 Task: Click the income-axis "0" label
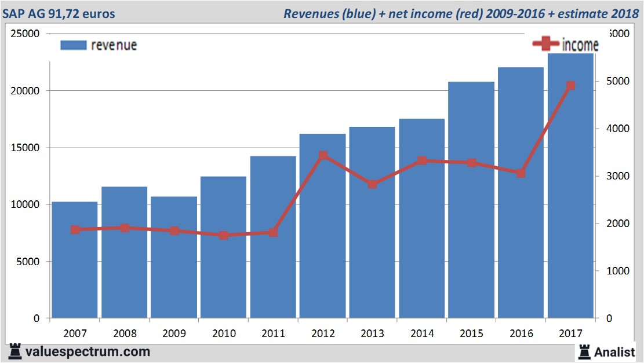click(609, 318)
